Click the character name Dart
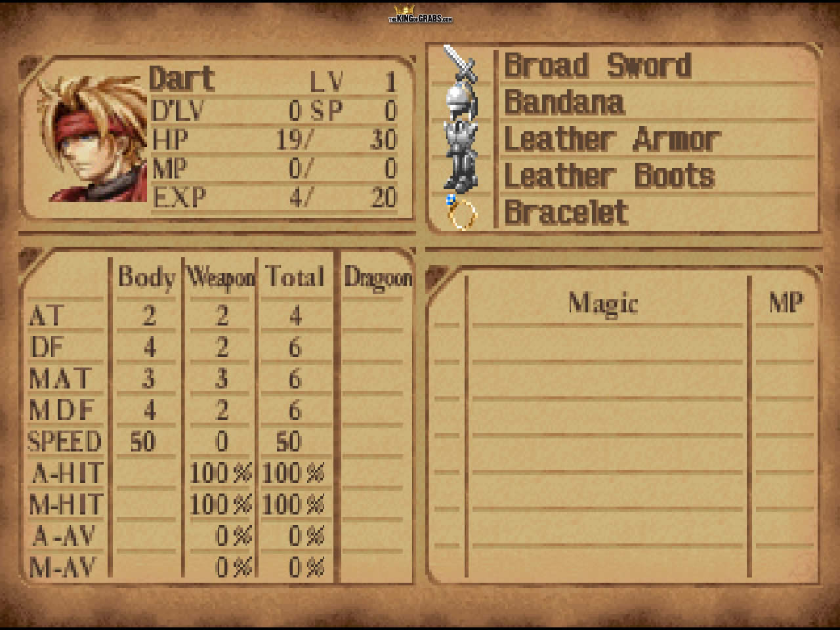 pyautogui.click(x=182, y=79)
